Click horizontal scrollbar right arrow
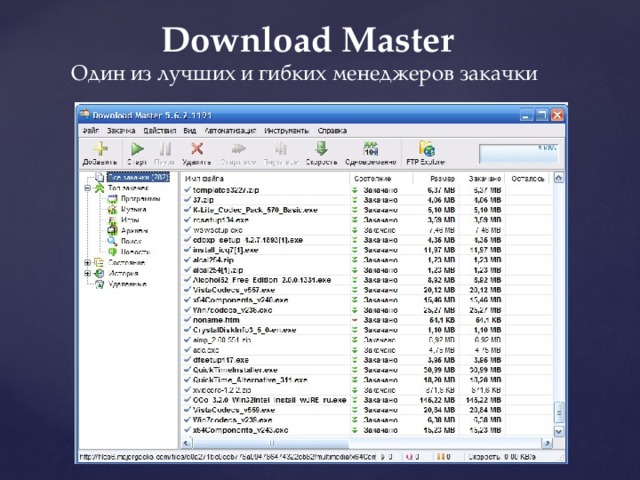640x480 pixels. 547,443
